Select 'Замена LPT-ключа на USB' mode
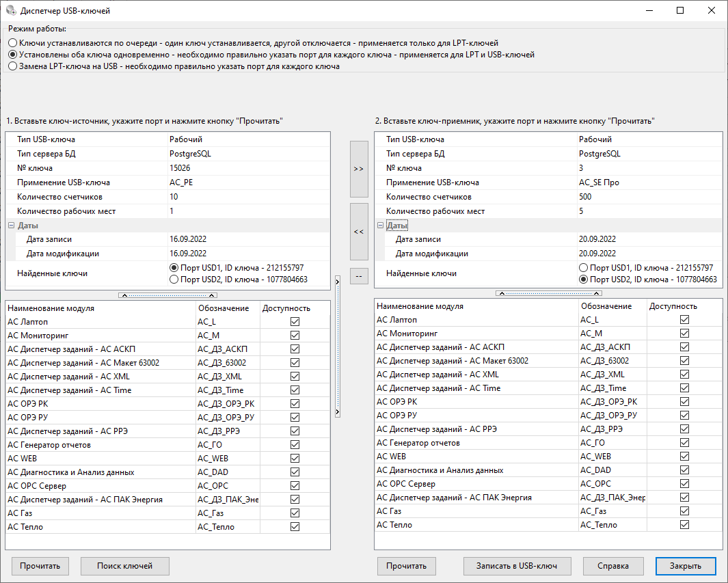 click(x=12, y=66)
